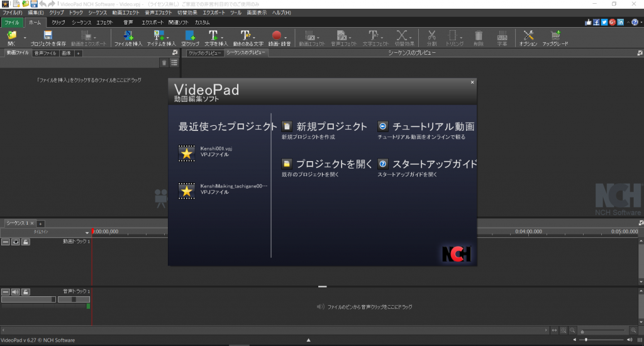Screen dimensions: 644x346
Task: Click the 空クリップ toolbar icon
Action: (x=189, y=35)
